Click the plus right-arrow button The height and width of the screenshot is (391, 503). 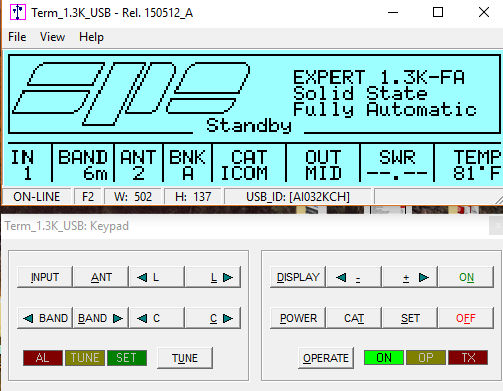coord(410,277)
